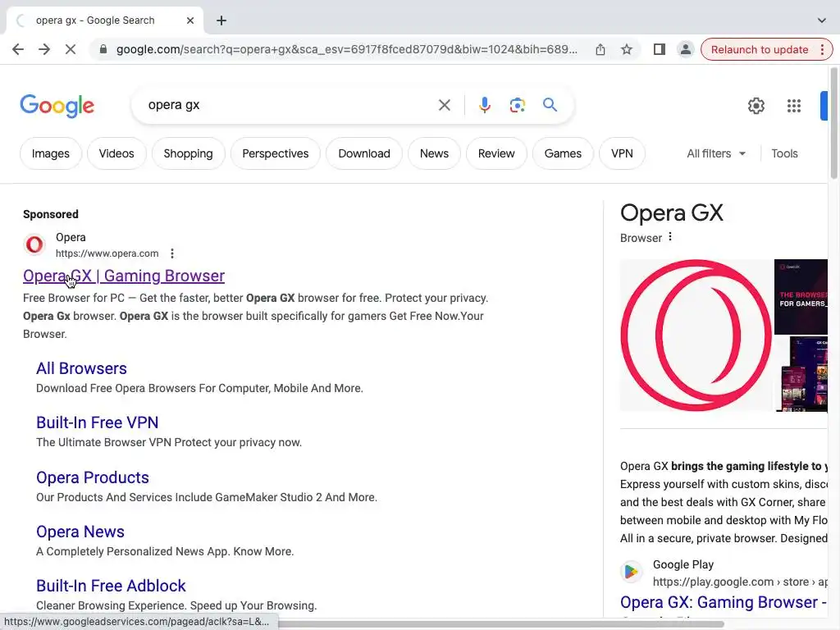This screenshot has height=630, width=840.
Task: Open a new tab with the plus icon
Action: point(221,21)
